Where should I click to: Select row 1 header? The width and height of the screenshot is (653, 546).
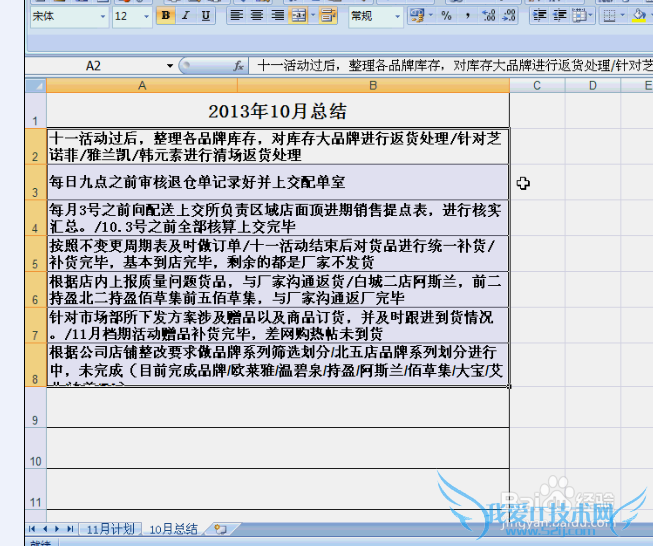point(36,111)
